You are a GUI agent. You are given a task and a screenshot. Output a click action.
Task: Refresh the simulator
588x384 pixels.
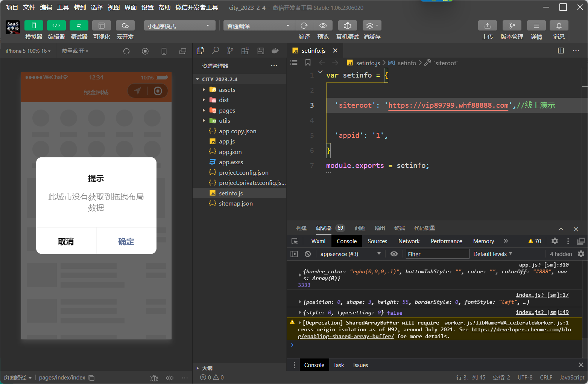tap(126, 51)
